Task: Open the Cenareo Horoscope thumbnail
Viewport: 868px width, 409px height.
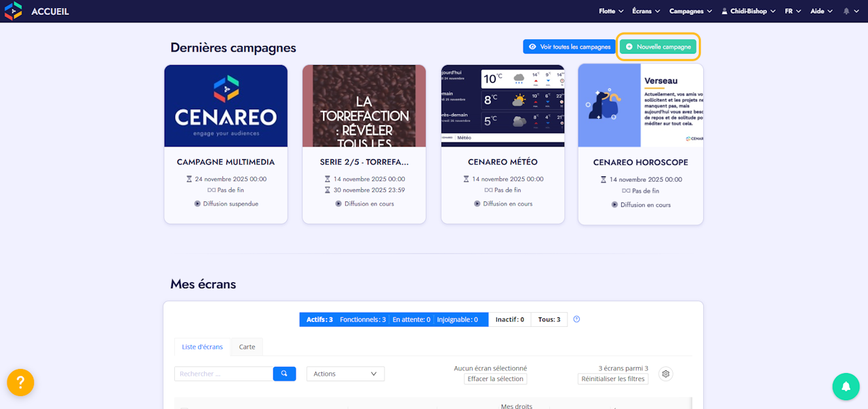Action: (x=641, y=106)
